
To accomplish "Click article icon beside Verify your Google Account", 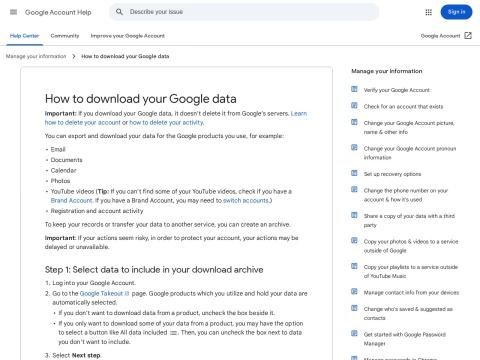I will [354, 89].
